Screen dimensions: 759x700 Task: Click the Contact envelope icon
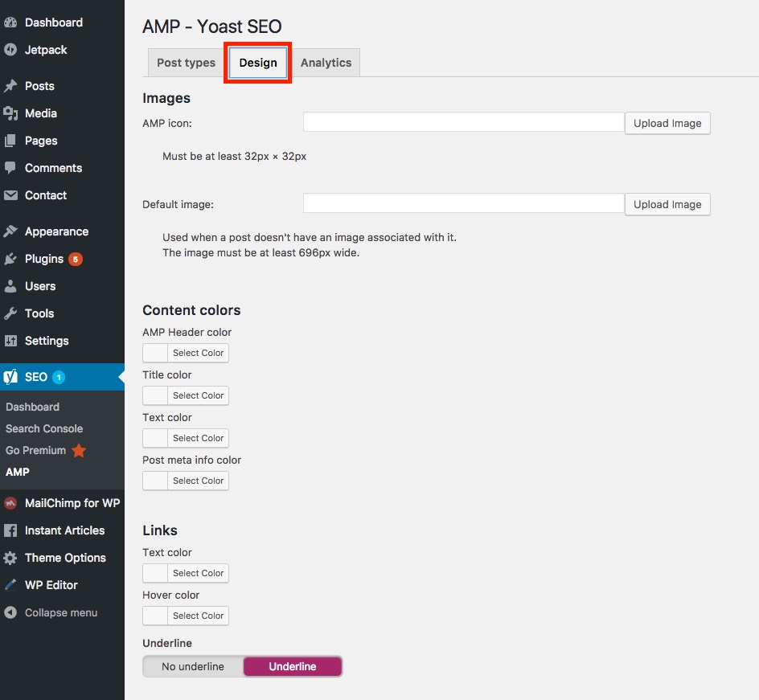(x=10, y=195)
